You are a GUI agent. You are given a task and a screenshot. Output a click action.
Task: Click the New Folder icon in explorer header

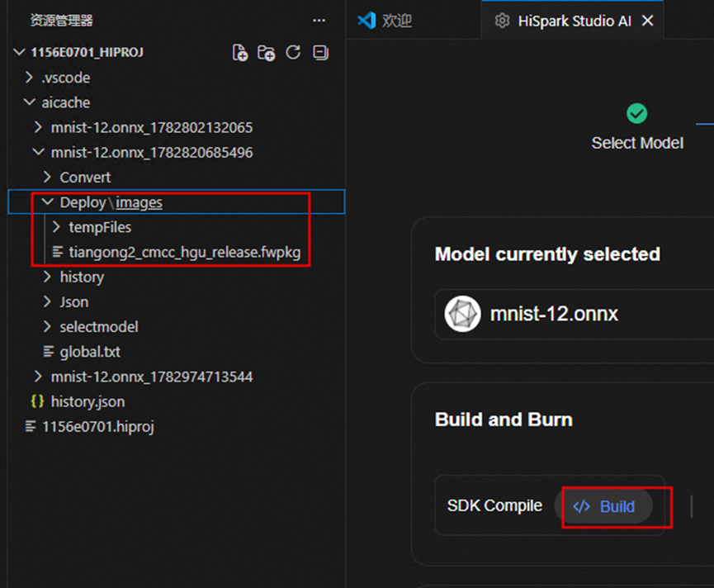coord(267,53)
